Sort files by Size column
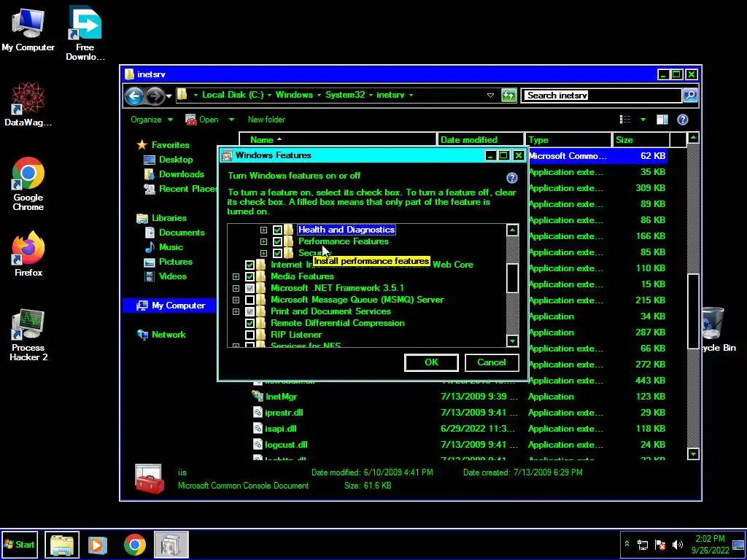 pyautogui.click(x=640, y=139)
